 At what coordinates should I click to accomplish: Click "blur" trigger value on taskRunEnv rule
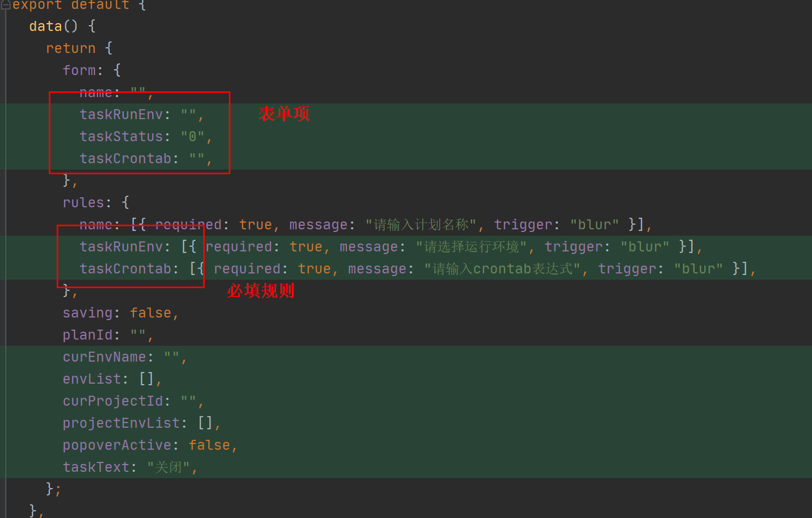(x=645, y=247)
